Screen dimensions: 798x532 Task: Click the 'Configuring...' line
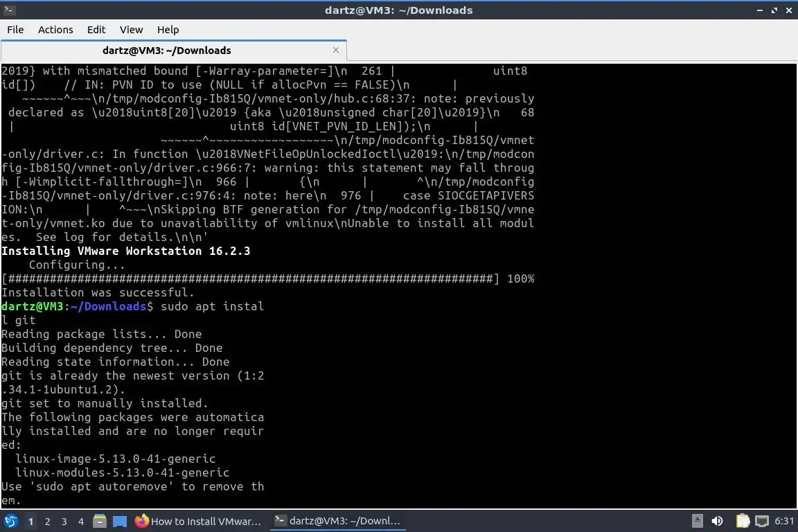coord(76,265)
